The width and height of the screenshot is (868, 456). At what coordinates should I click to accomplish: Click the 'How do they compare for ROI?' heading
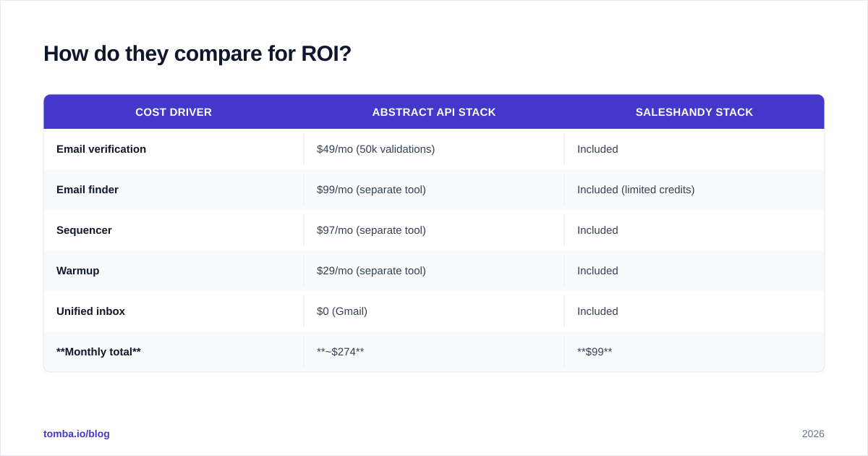pyautogui.click(x=197, y=54)
